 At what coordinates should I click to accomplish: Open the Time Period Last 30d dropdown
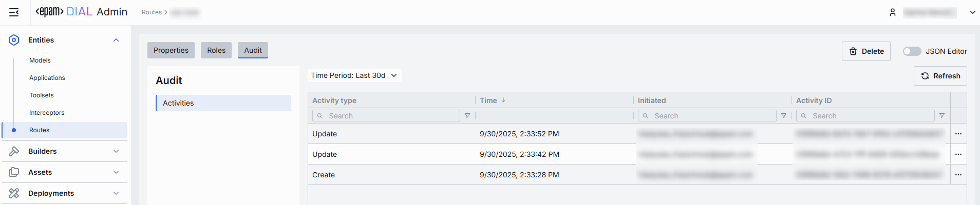point(354,75)
